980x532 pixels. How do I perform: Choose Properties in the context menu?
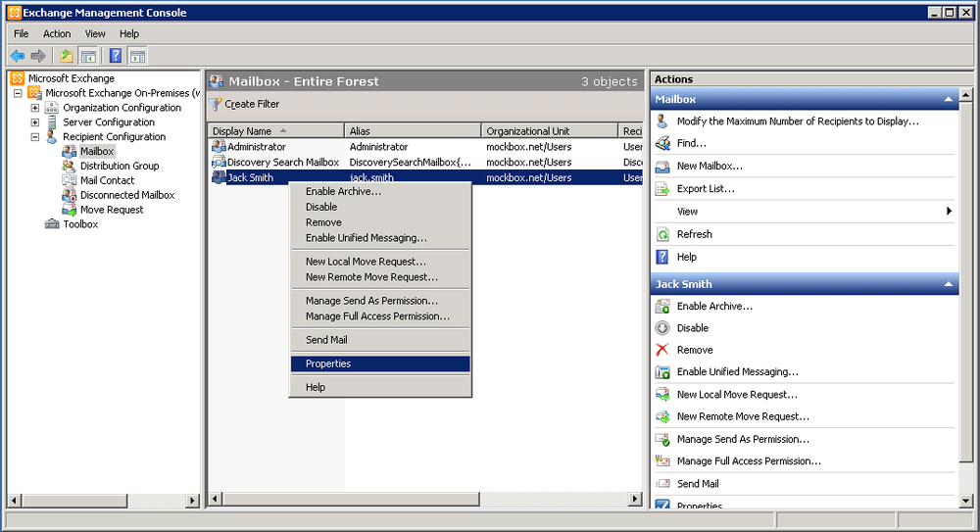(x=380, y=363)
